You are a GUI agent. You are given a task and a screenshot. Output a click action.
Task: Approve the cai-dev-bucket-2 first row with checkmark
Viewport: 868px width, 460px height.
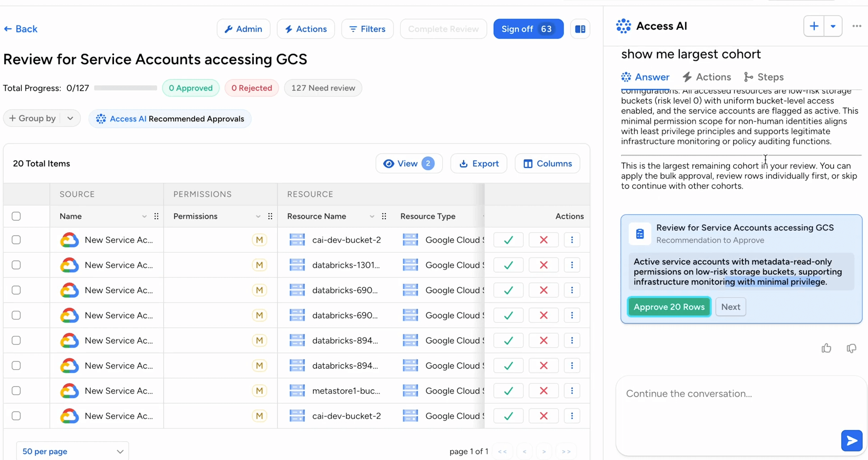[508, 240]
